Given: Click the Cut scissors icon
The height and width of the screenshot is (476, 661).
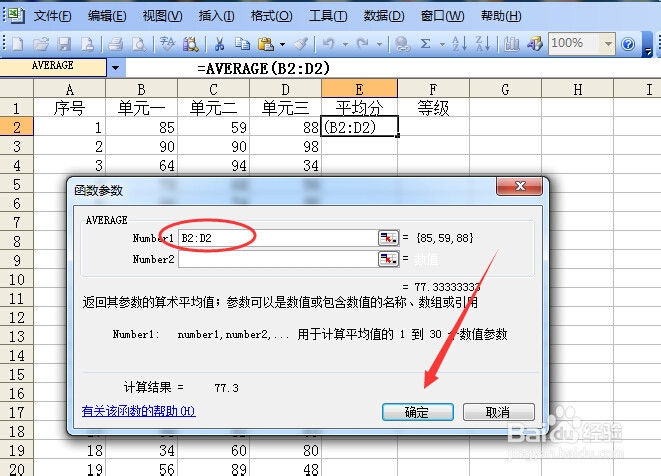Looking at the screenshot, I should [219, 43].
